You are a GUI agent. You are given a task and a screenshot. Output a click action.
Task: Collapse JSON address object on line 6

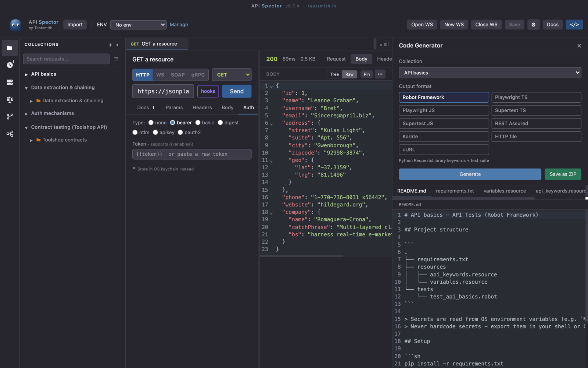272,124
